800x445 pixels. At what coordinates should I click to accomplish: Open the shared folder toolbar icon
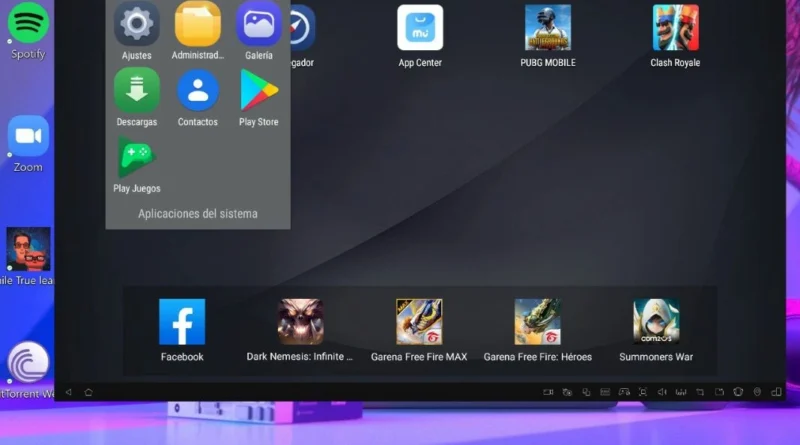pos(719,392)
